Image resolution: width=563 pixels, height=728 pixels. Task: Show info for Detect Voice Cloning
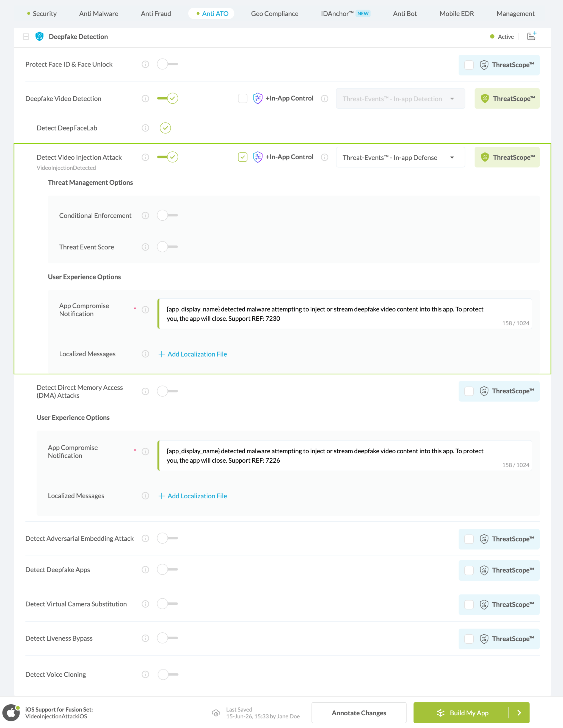click(x=145, y=674)
